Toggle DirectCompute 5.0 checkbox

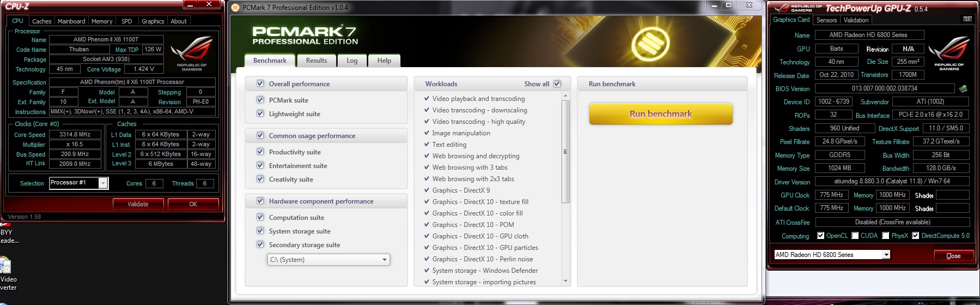pyautogui.click(x=916, y=236)
